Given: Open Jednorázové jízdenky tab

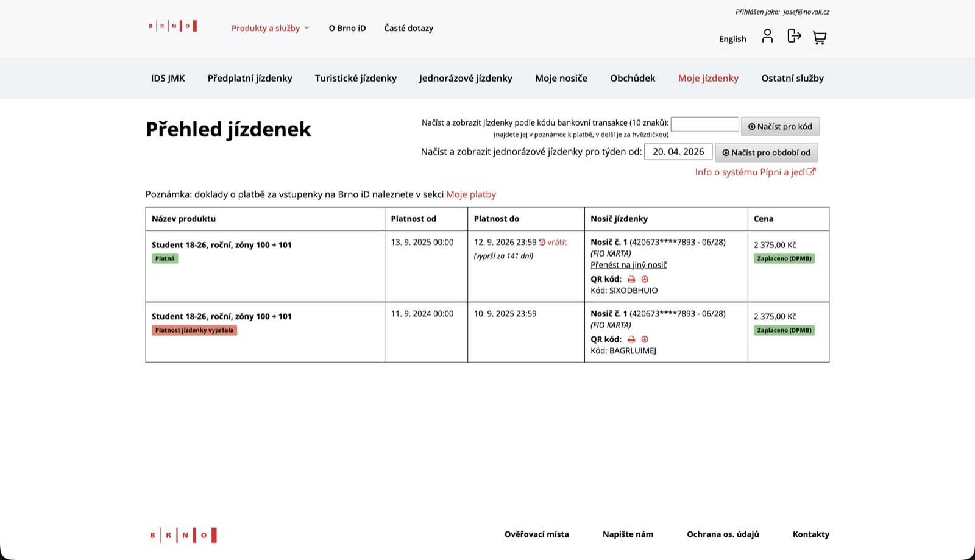Looking at the screenshot, I should point(466,78).
